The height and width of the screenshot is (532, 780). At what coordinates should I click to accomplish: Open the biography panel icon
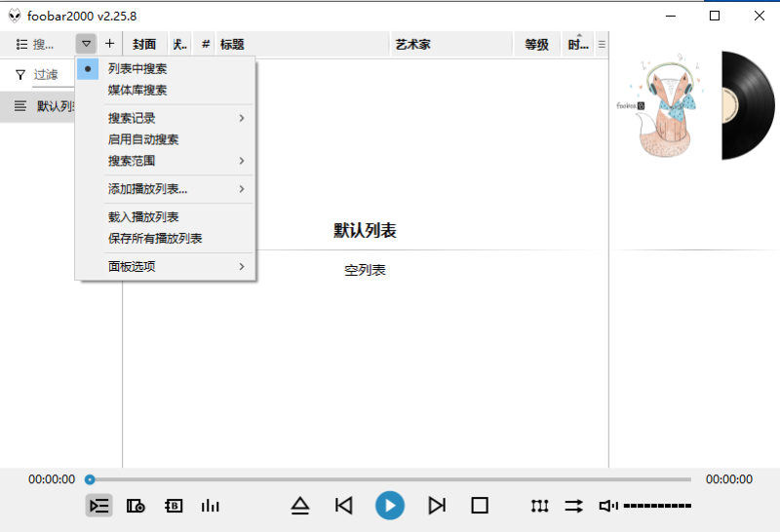click(x=174, y=506)
